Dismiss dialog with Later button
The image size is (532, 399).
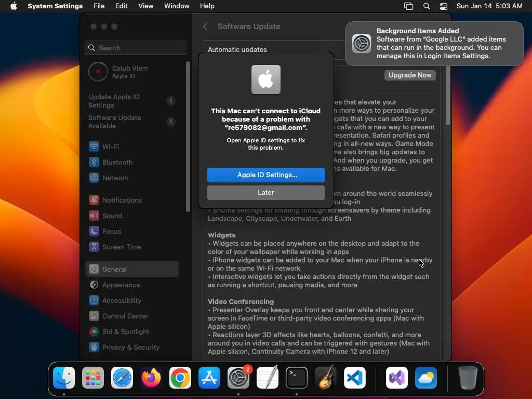(266, 192)
